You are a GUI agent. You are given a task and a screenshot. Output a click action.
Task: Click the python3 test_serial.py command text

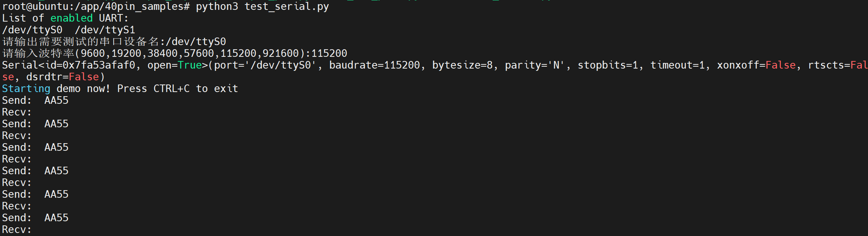coord(262,7)
